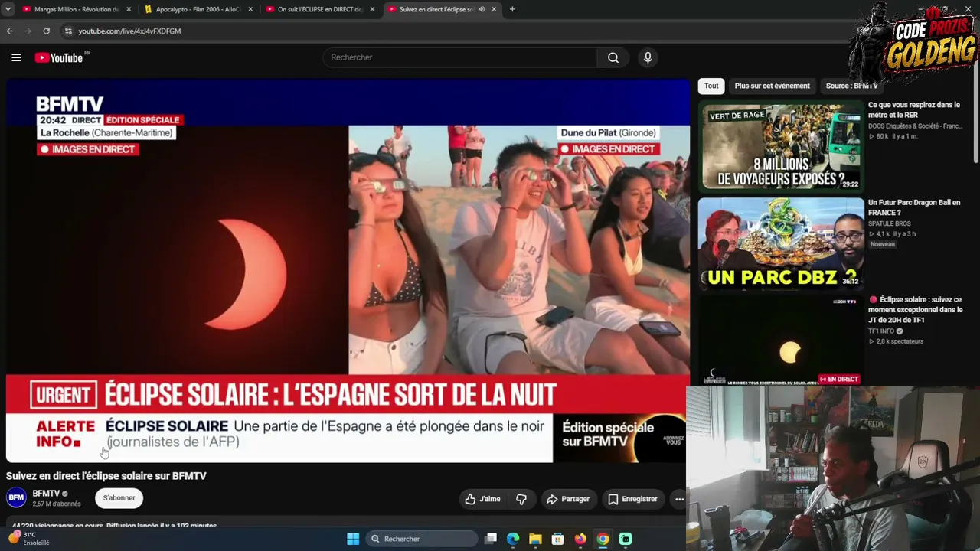The width and height of the screenshot is (980, 551).
Task: Open site information icon in address bar
Action: (x=68, y=31)
